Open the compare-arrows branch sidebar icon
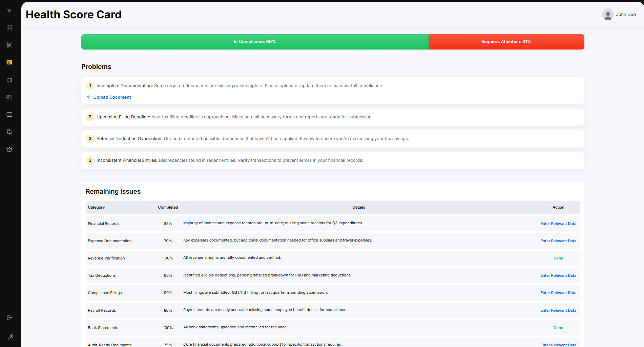Image resolution: width=644 pixels, height=347 pixels. tap(9, 132)
